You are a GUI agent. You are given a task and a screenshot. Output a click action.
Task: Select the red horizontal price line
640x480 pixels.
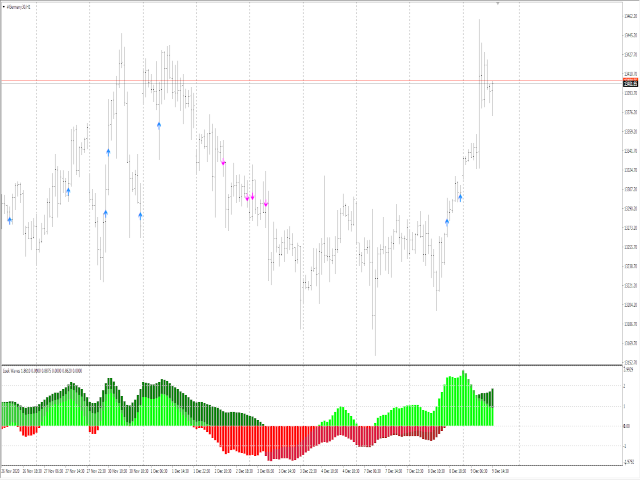click(x=300, y=80)
